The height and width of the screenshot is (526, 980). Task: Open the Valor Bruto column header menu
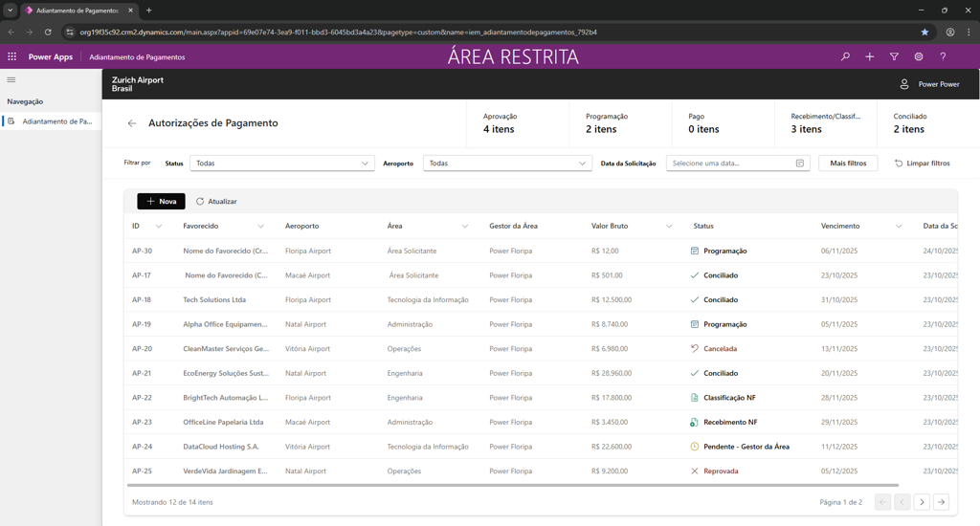coord(669,227)
